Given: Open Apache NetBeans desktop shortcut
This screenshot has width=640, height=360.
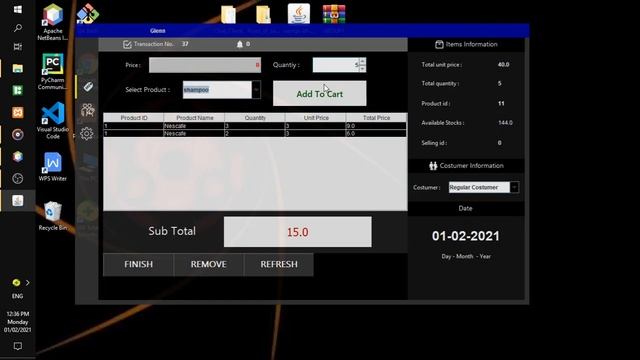Looking at the screenshot, I should click(53, 22).
